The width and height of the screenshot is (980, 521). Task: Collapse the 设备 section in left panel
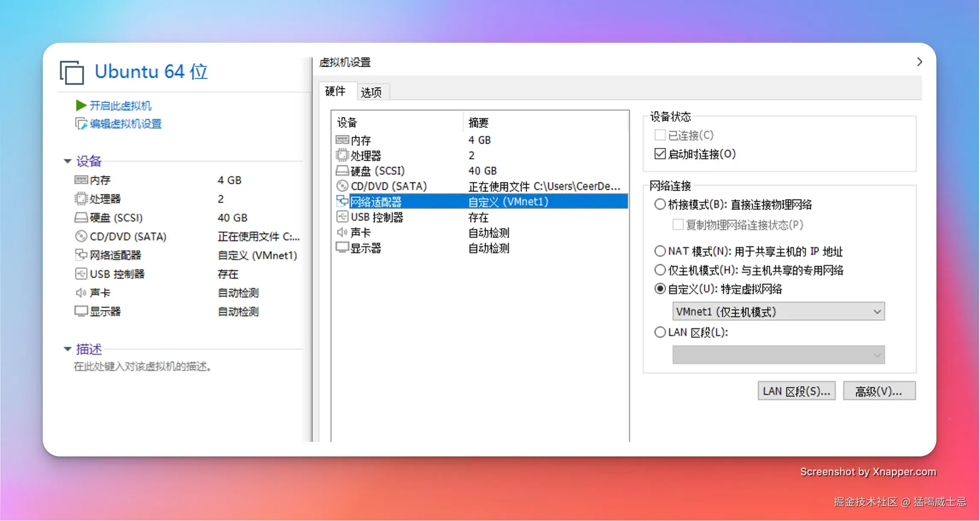68,161
